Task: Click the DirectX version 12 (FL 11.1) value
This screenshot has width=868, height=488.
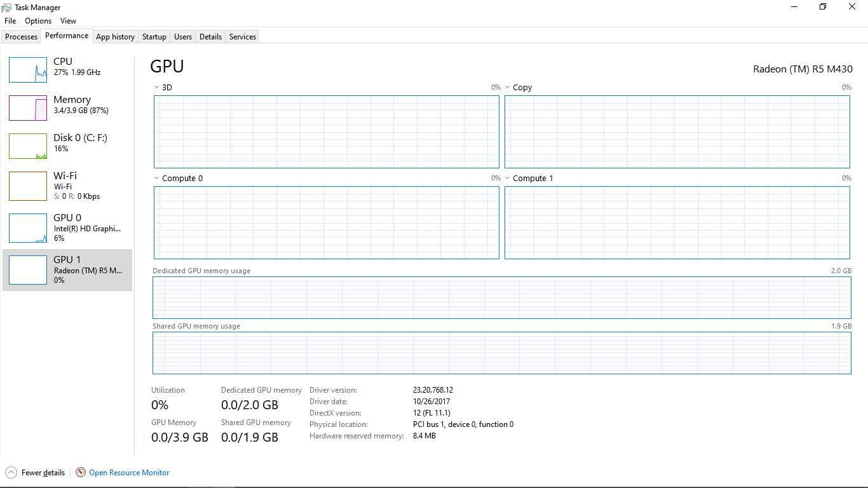Action: [431, 413]
